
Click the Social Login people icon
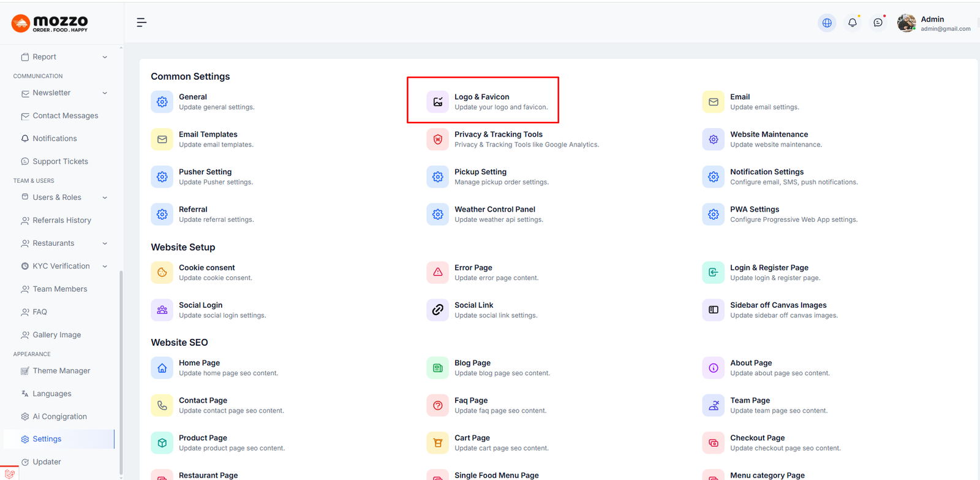[162, 310]
